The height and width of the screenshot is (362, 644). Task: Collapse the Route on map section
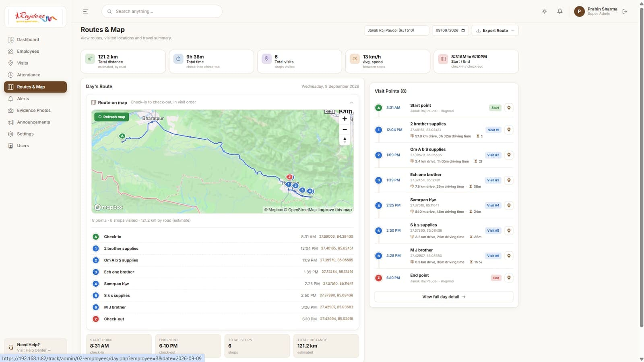pos(351,103)
